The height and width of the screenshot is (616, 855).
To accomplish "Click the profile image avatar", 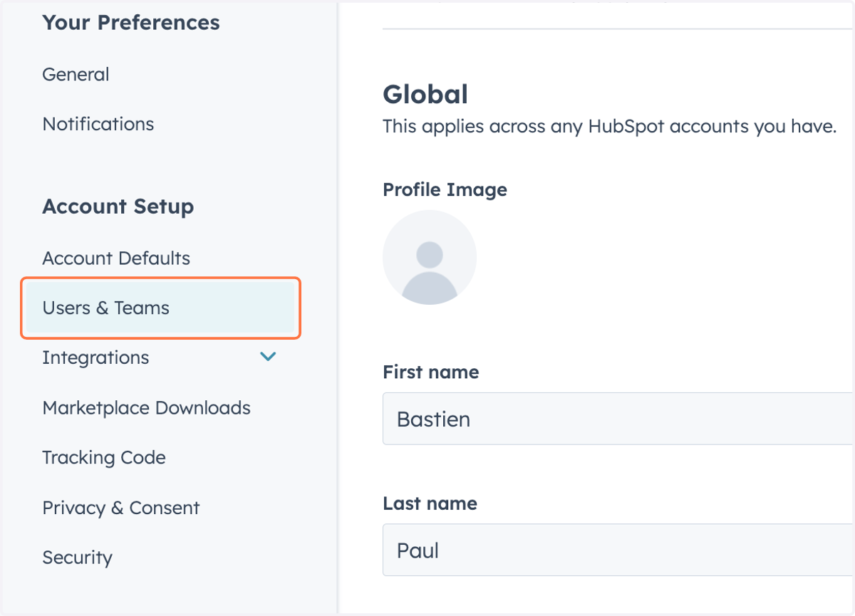I will click(430, 257).
